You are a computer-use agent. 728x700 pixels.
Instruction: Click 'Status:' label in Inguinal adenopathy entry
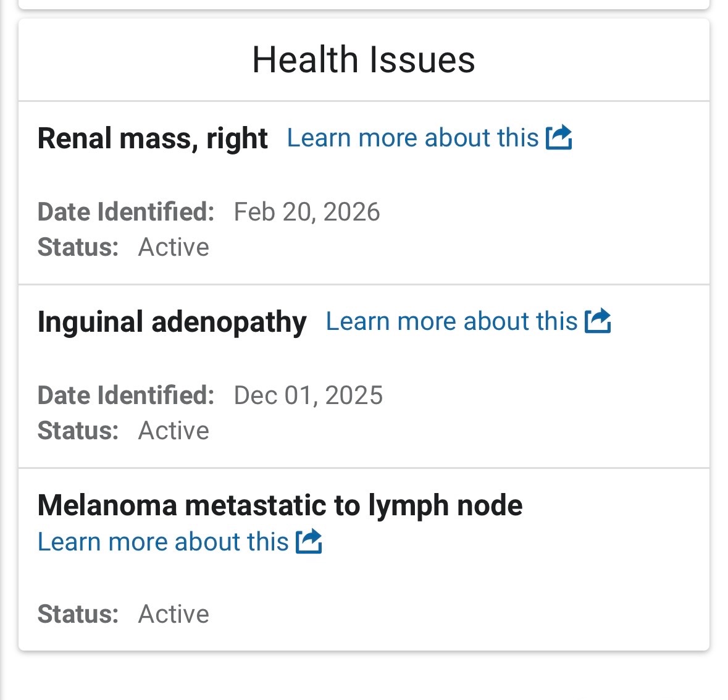78,431
